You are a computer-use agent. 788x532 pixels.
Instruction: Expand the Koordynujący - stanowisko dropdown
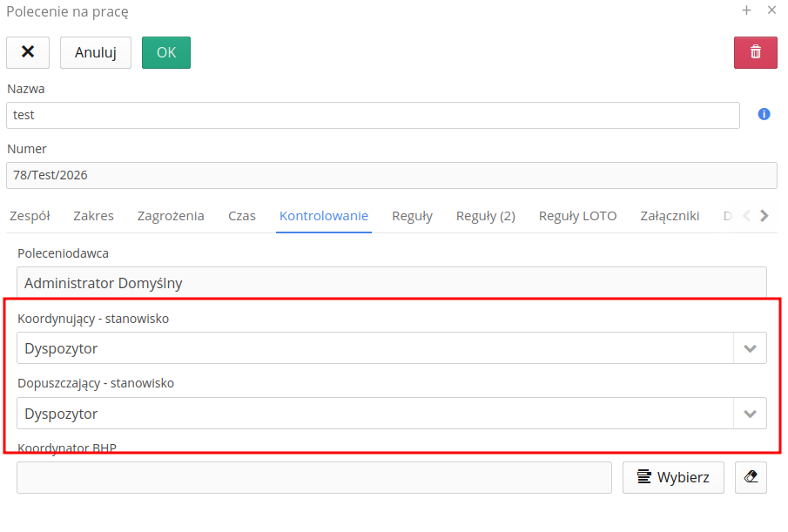(750, 348)
